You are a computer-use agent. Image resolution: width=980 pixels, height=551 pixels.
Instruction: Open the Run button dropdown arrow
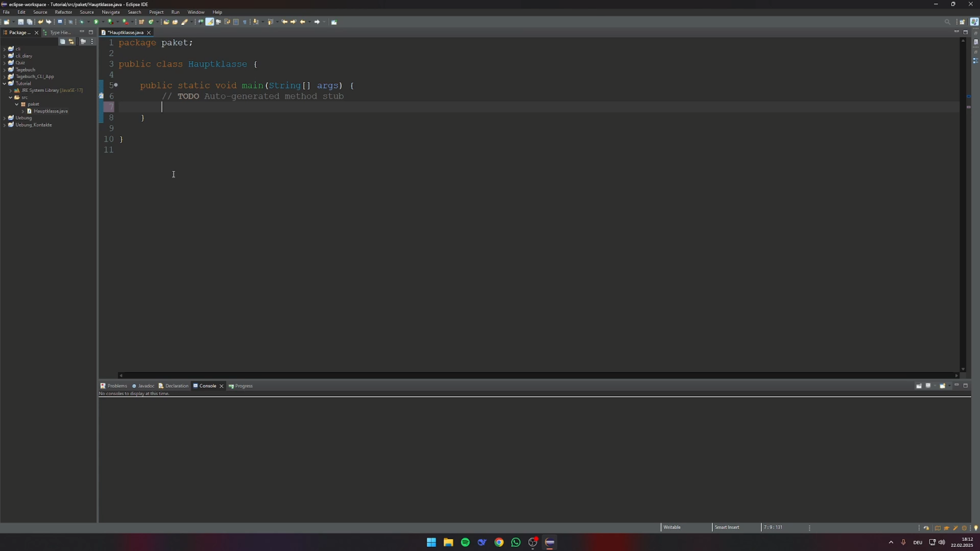point(103,22)
